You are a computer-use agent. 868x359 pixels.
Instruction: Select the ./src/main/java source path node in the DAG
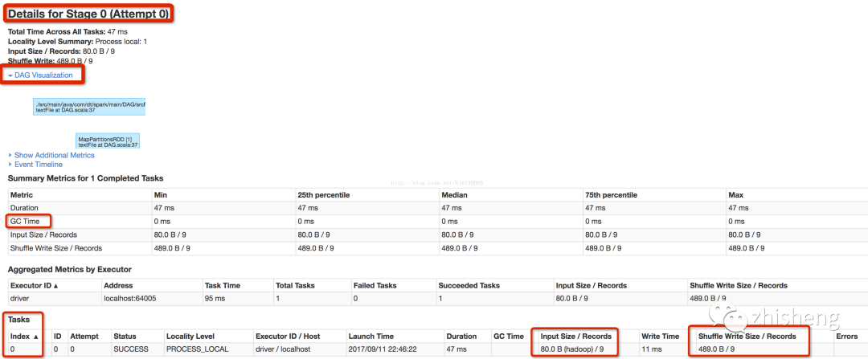click(x=89, y=108)
